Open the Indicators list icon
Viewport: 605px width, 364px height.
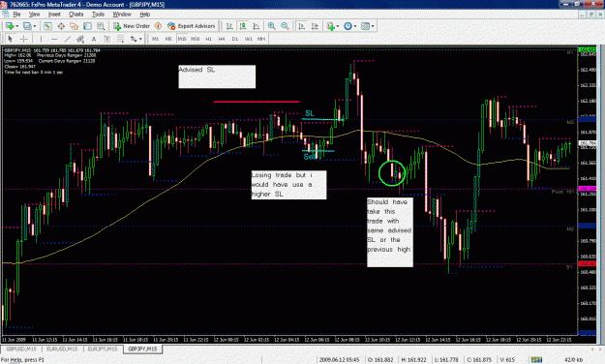point(330,26)
